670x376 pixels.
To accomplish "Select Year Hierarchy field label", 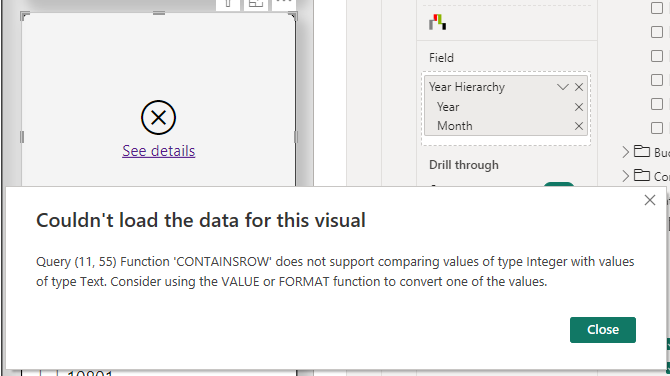I will 467,87.
